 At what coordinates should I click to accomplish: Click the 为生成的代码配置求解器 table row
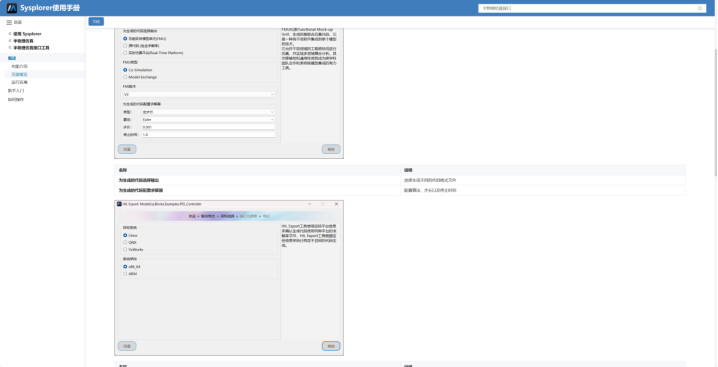click(400, 190)
